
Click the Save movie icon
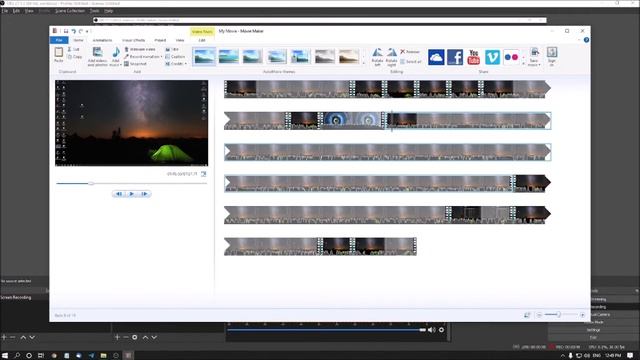point(534,52)
